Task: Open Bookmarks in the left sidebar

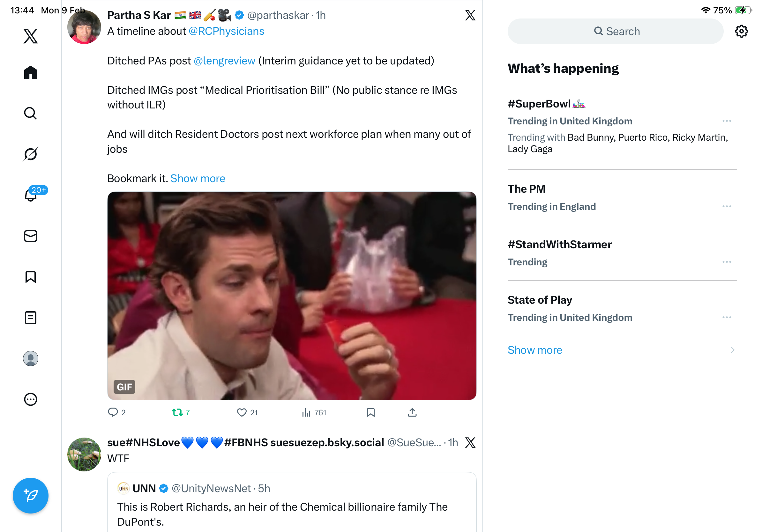Action: [31, 277]
